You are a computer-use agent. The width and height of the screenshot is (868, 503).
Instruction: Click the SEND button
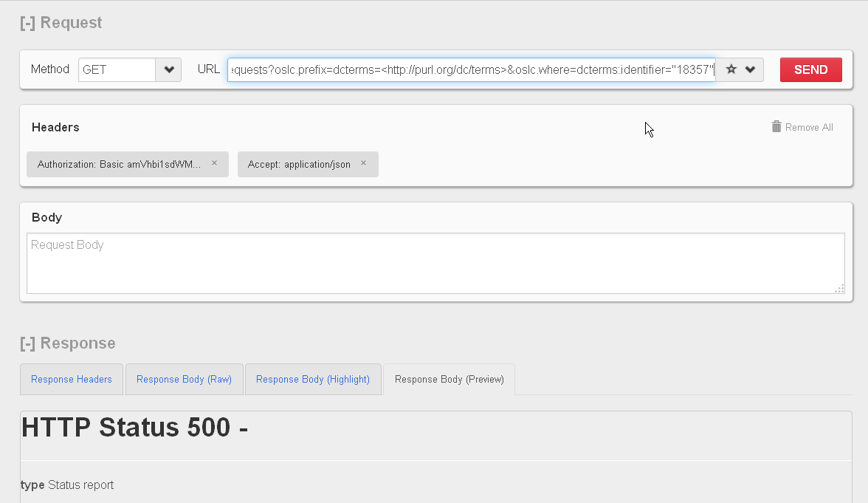tap(811, 69)
